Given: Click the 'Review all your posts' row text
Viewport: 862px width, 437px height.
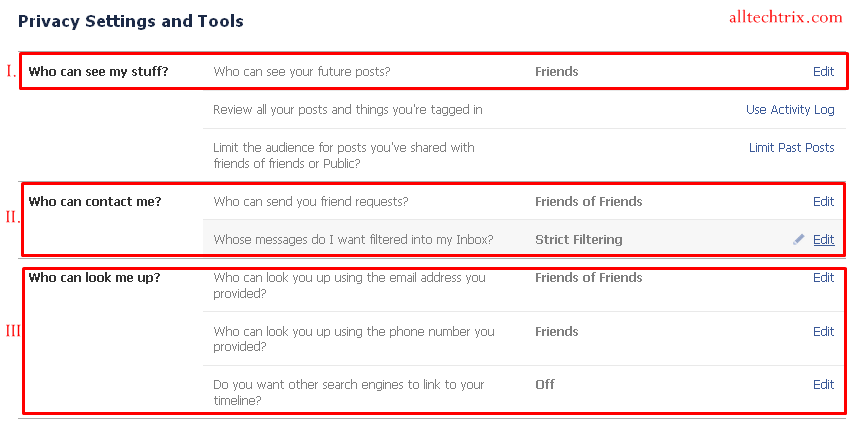Looking at the screenshot, I should (348, 110).
